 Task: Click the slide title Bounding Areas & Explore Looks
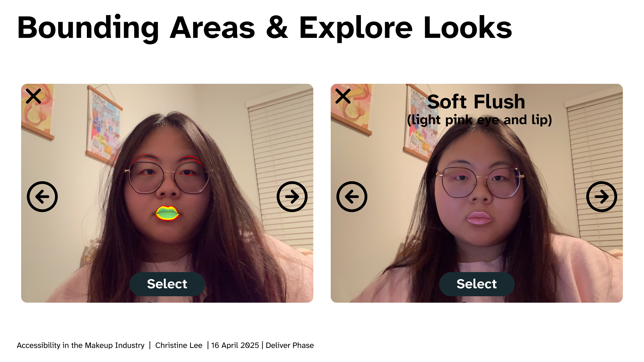pyautogui.click(x=265, y=28)
